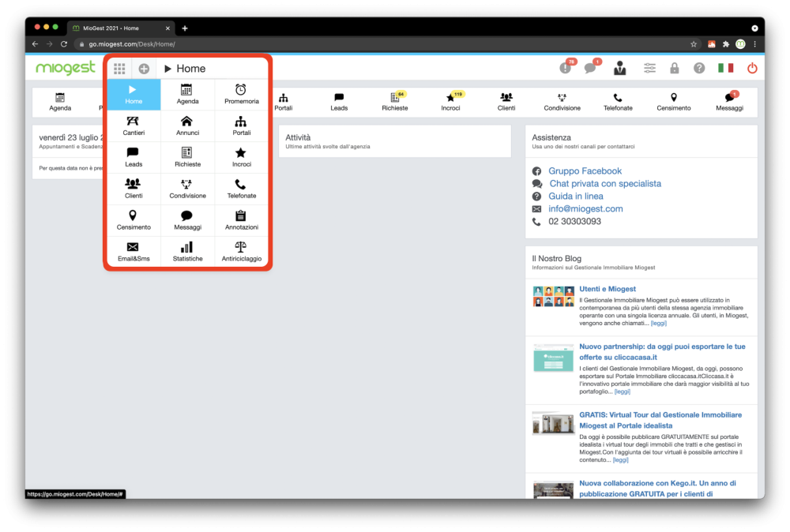Open the Kego.it collaboration blog post
This screenshot has width=790, height=532.
[657, 489]
